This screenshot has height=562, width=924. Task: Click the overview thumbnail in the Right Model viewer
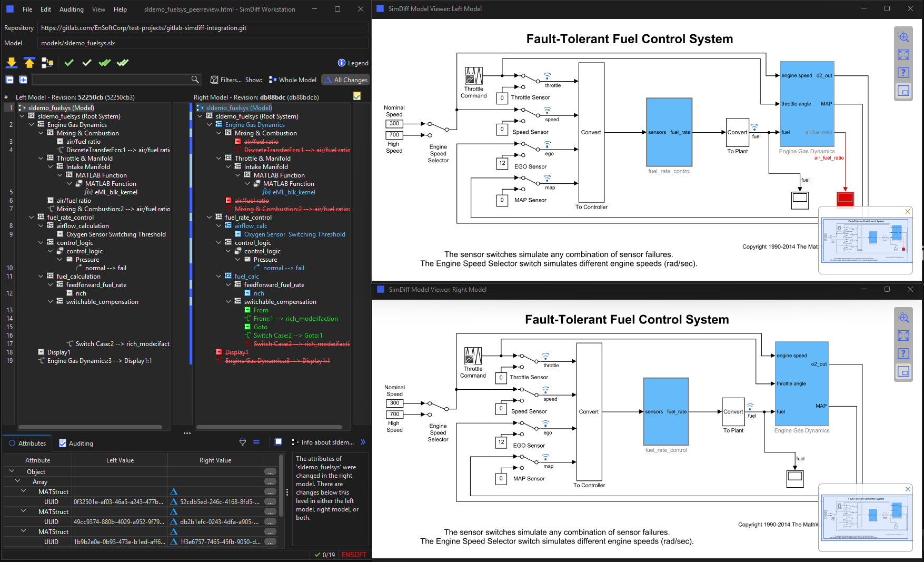866,518
